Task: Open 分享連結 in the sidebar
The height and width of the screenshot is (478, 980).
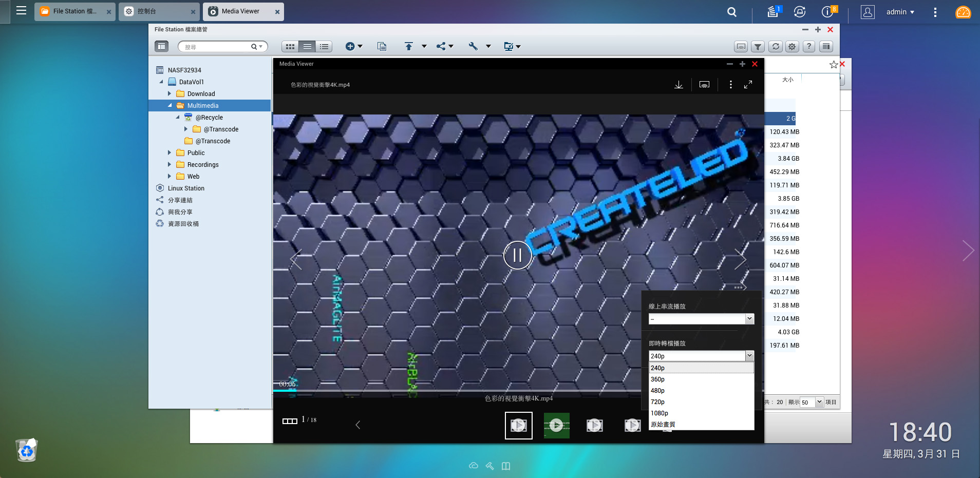Action: pyautogui.click(x=180, y=200)
